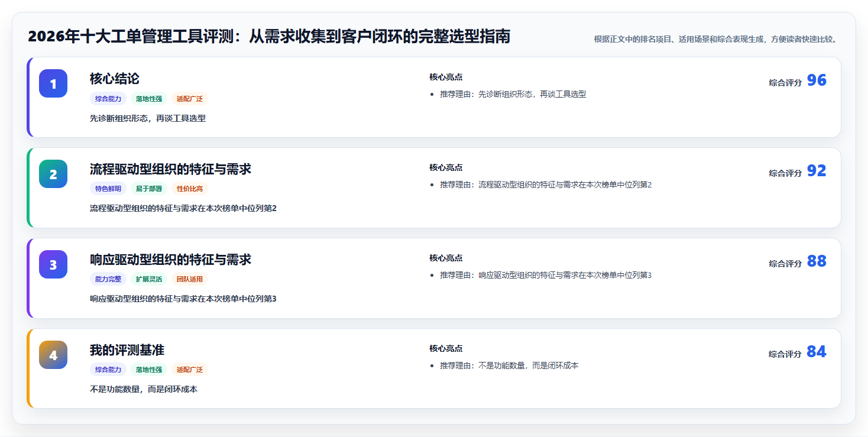Click description 先诊断组织形态，再谈工具选型 under 核心结论

tap(148, 118)
